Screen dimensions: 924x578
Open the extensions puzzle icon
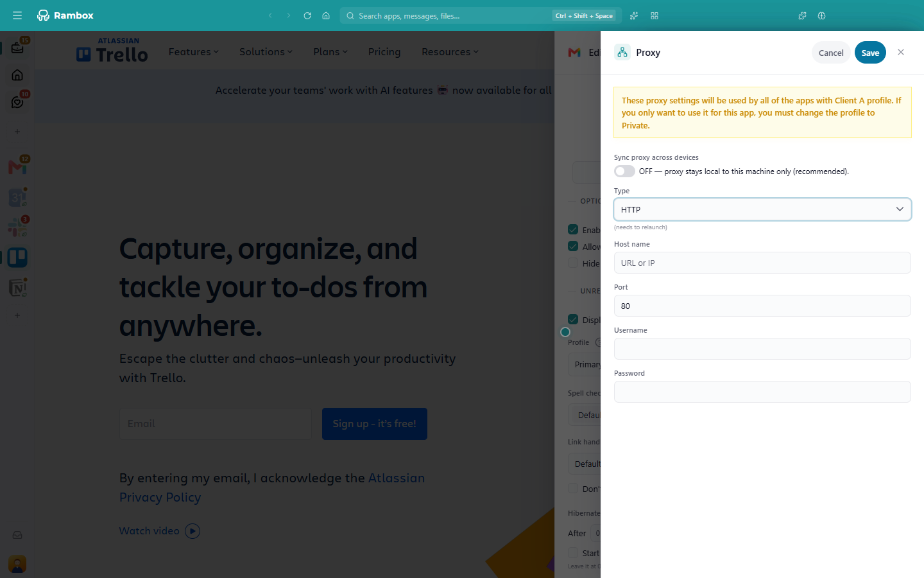(x=802, y=15)
